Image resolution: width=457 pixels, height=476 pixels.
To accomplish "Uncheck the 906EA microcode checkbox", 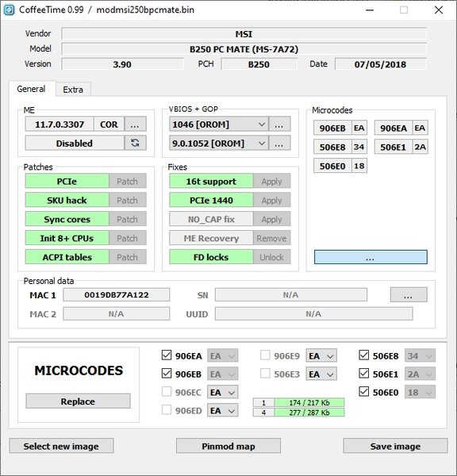I will point(167,355).
